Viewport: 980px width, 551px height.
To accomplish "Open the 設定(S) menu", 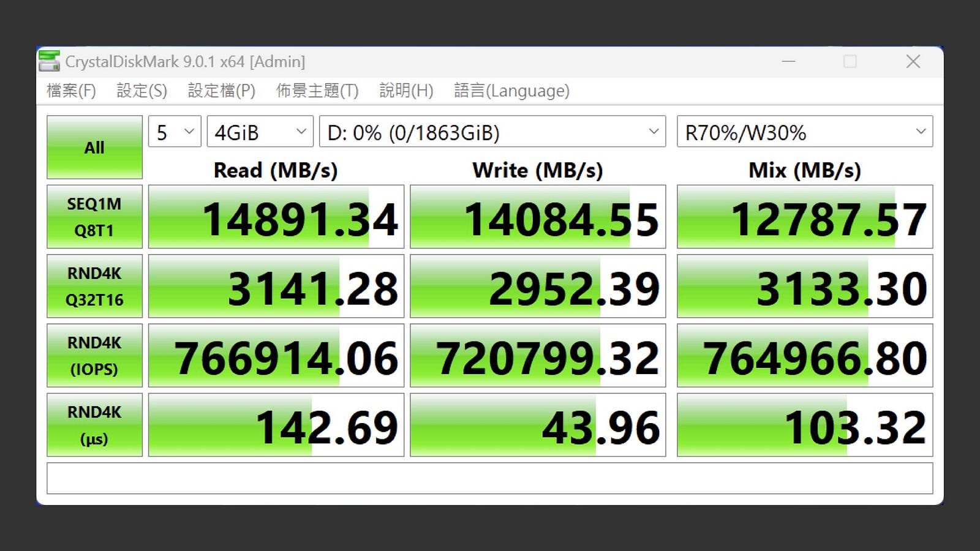I will point(141,91).
